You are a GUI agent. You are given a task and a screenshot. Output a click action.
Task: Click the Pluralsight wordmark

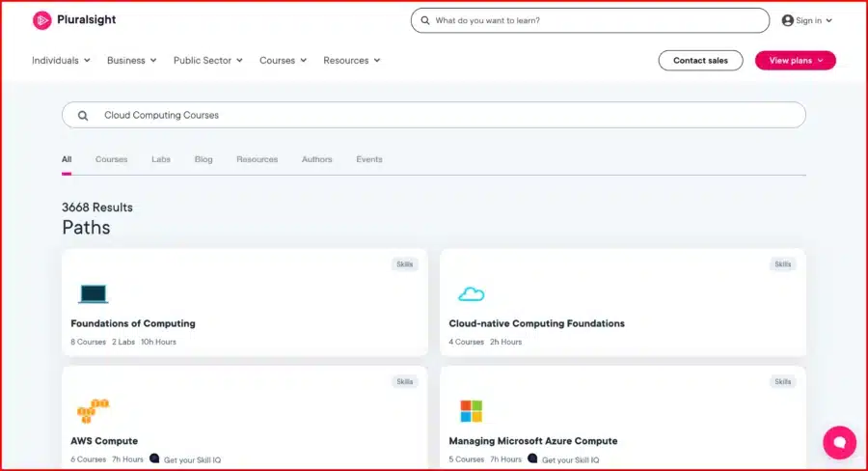[x=87, y=20]
